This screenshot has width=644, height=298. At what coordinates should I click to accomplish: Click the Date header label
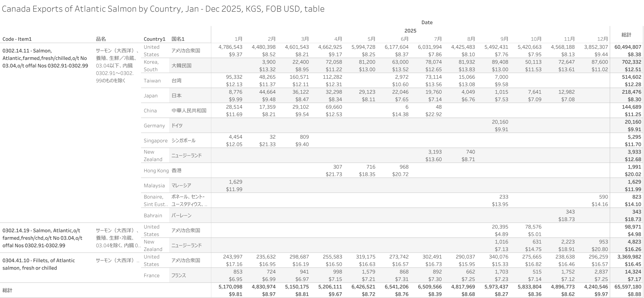[x=427, y=22]
